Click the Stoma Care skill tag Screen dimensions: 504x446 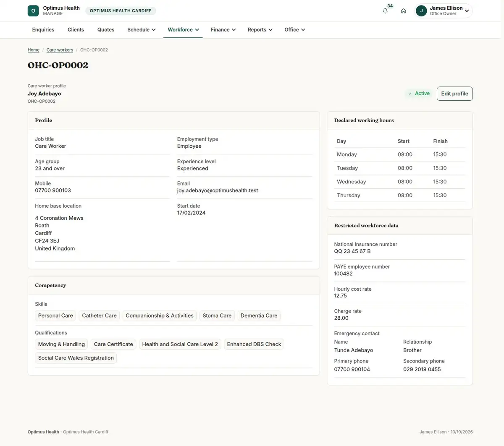(217, 316)
